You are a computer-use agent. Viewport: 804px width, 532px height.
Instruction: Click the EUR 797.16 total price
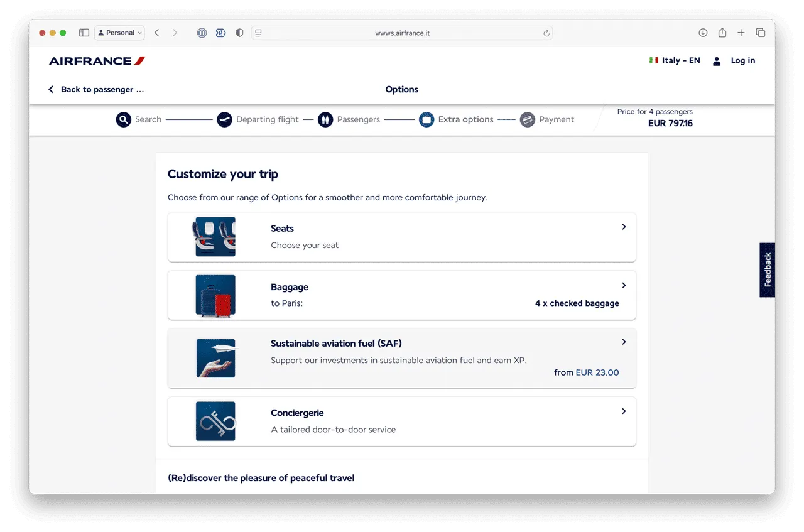pyautogui.click(x=670, y=123)
